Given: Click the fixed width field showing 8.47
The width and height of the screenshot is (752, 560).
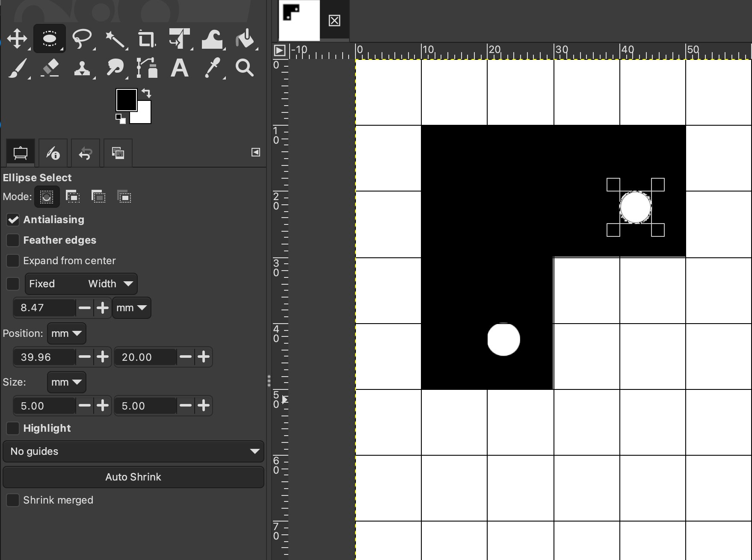Looking at the screenshot, I should point(44,308).
